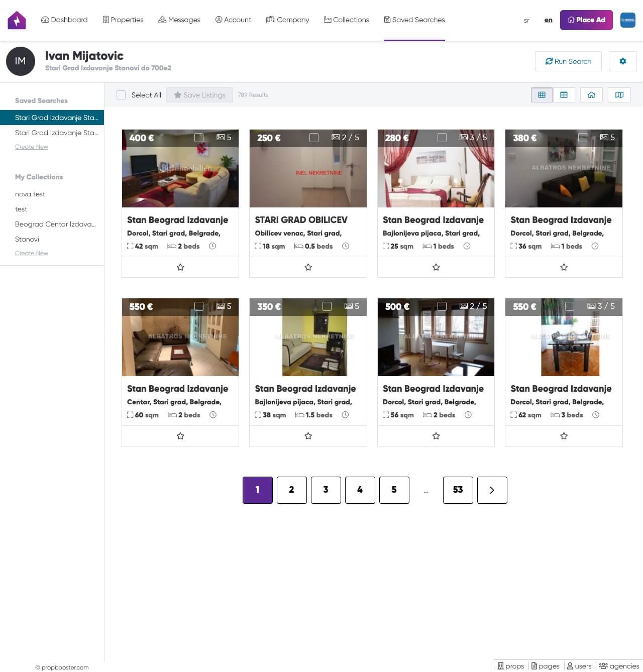
Task: Open the Properties tab in navigation
Action: click(123, 20)
